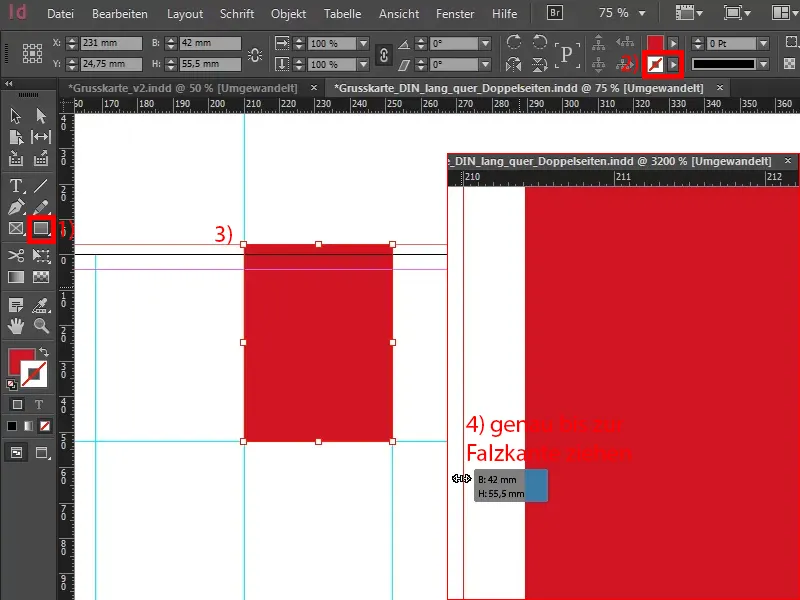Reset to default fill and stroke

11,384
